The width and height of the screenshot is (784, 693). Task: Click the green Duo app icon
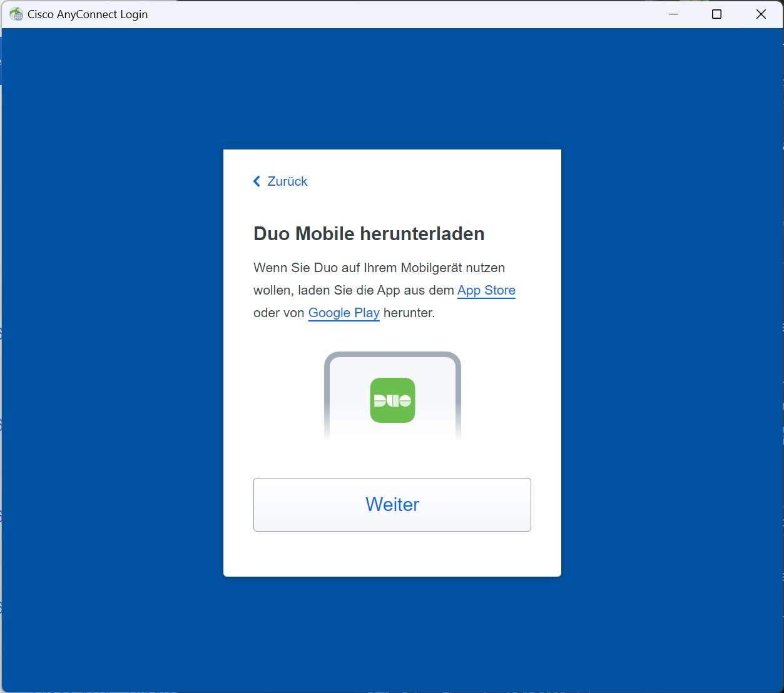(392, 400)
